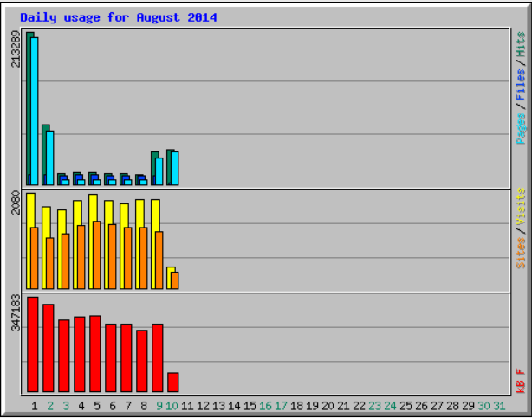Click the short red bar for day 10

173,382
